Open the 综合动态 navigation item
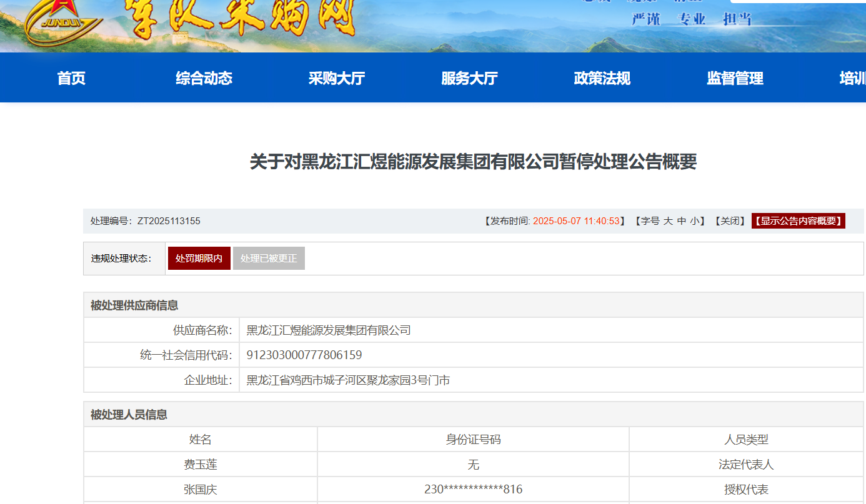The image size is (866, 504). pos(204,78)
